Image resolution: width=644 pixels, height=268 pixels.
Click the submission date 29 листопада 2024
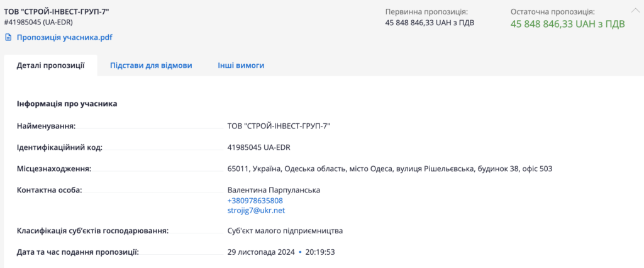[260, 252]
